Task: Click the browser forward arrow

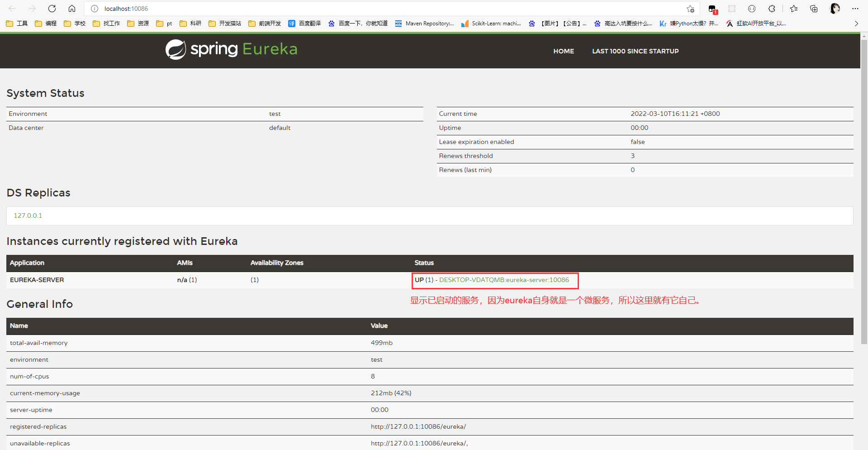Action: (32, 9)
